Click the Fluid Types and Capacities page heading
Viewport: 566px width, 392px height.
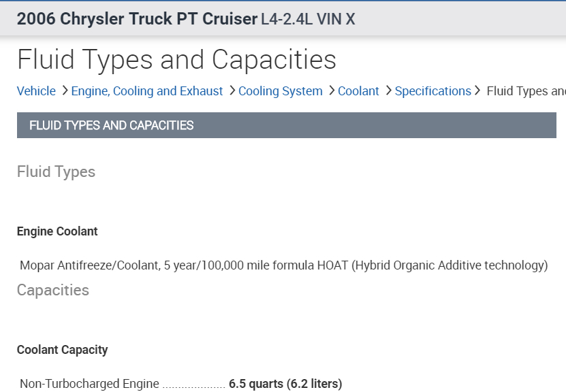pos(176,60)
